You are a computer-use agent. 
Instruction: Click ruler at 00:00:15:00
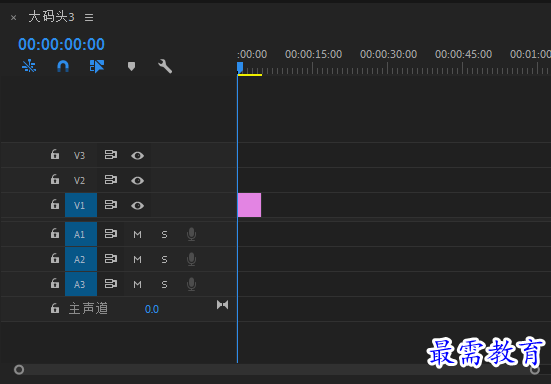point(313,54)
